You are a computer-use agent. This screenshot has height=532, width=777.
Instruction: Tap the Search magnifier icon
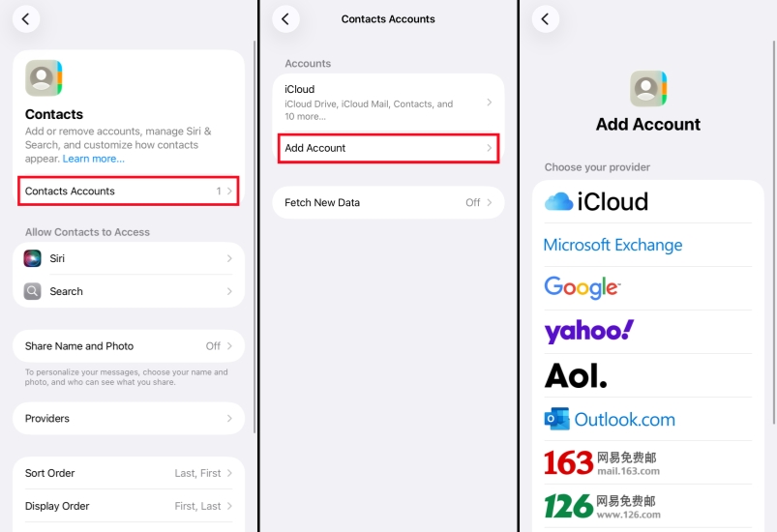tap(32, 291)
